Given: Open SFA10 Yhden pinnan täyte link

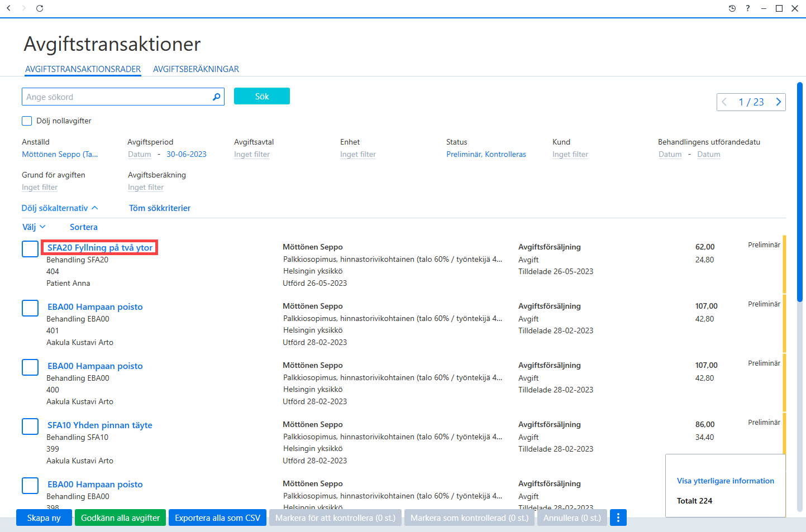Looking at the screenshot, I should (100, 425).
